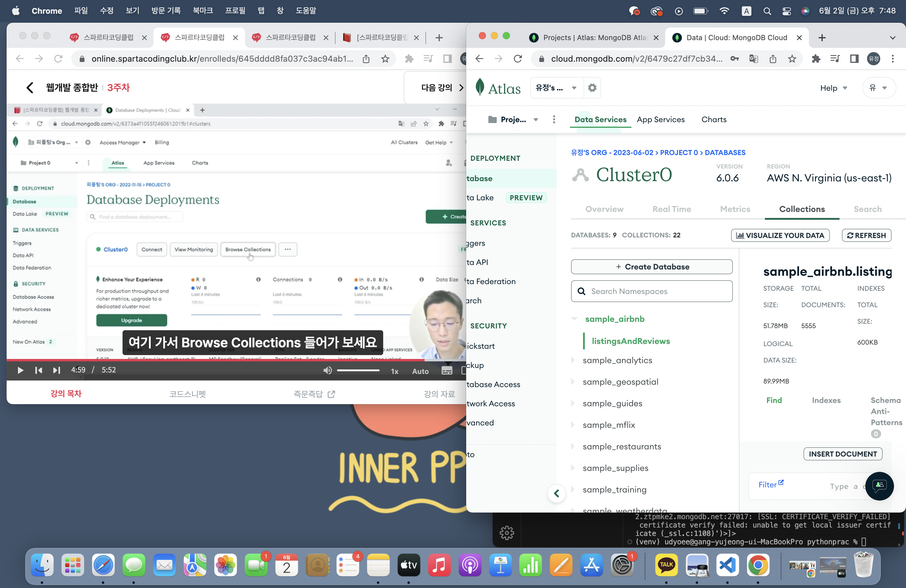Change video quality Auto setting
The width and height of the screenshot is (906, 588).
420,371
